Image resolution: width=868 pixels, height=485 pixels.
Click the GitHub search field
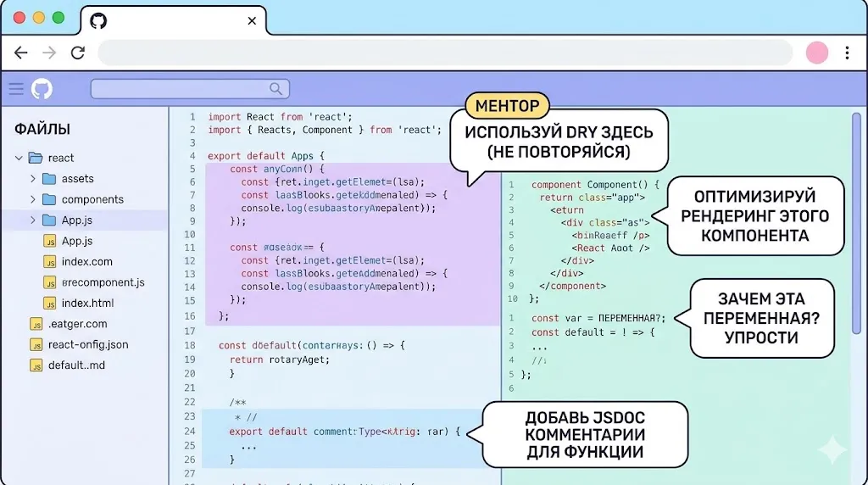tap(190, 88)
